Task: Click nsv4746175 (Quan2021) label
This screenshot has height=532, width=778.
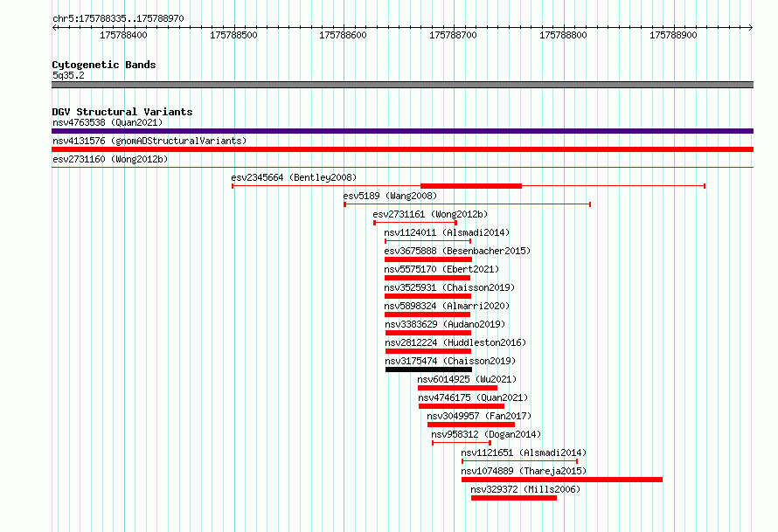Action: point(473,397)
